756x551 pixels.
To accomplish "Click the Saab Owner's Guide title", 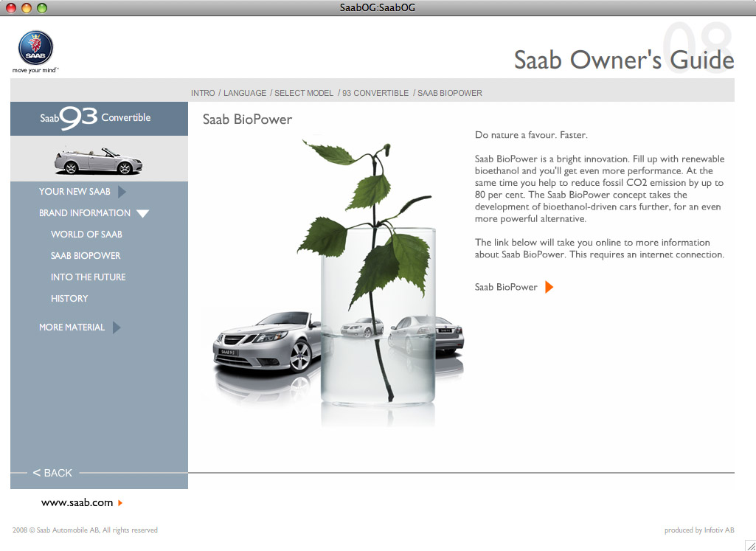I will [624, 60].
